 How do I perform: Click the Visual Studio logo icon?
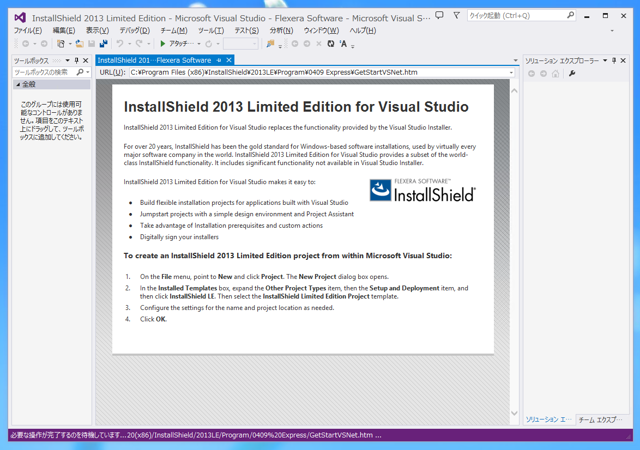point(20,18)
